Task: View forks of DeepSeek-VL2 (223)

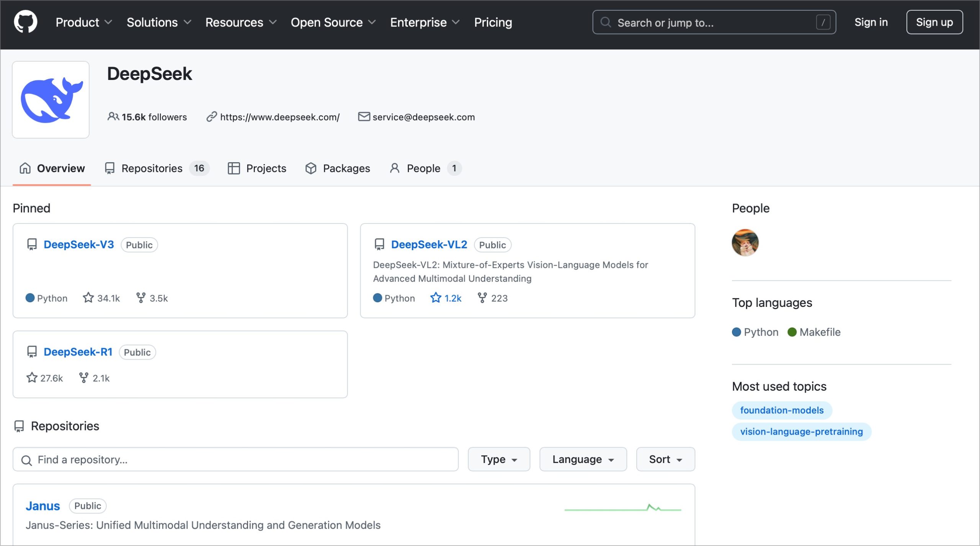Action: point(493,298)
